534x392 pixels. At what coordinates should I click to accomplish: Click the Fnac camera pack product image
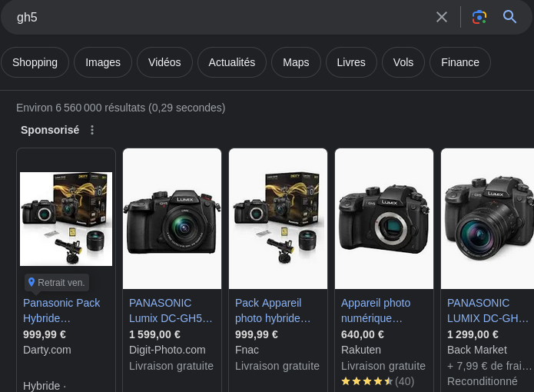coord(278,218)
